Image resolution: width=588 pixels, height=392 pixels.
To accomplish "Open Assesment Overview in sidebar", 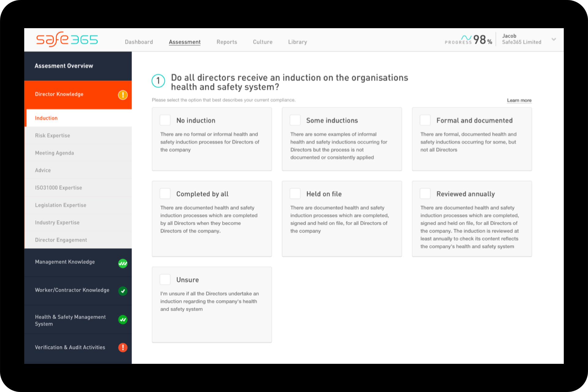I will pos(64,66).
